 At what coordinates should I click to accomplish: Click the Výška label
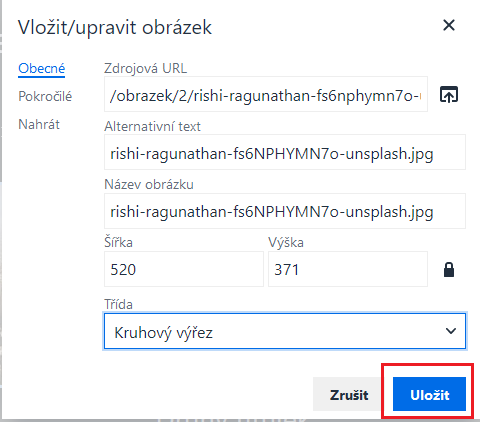point(286,242)
